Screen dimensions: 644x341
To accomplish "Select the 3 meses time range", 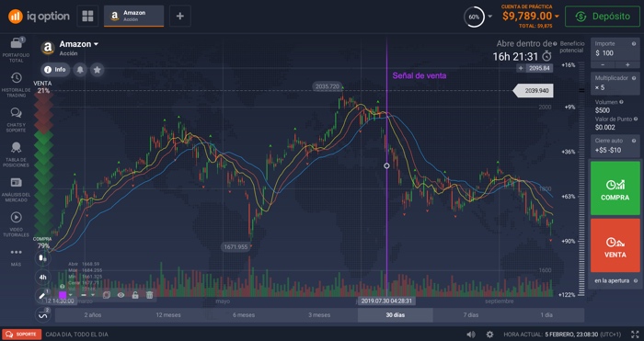I will [x=319, y=315].
